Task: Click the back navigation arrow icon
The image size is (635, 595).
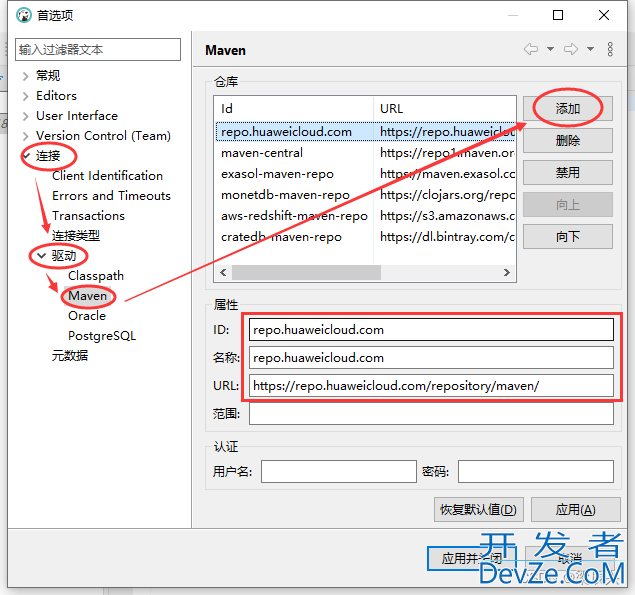Action: (x=531, y=49)
